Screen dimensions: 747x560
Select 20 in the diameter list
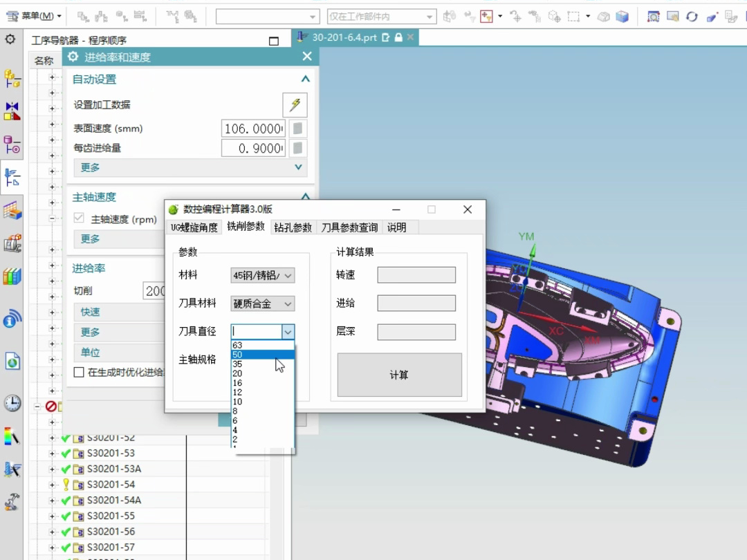263,373
